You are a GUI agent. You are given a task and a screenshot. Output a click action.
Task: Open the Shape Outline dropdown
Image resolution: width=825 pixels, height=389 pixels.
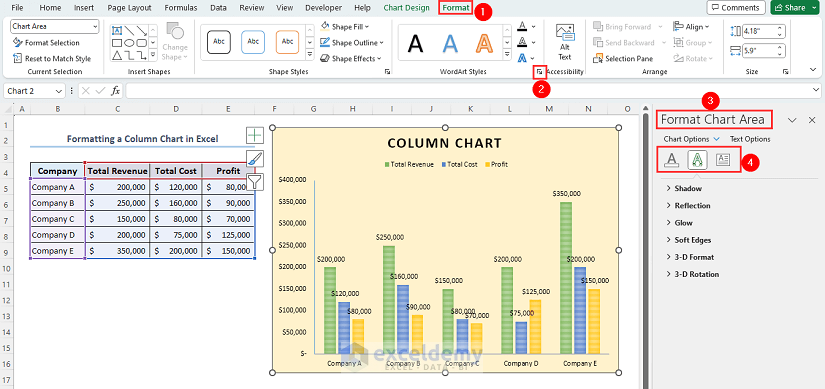click(352, 43)
